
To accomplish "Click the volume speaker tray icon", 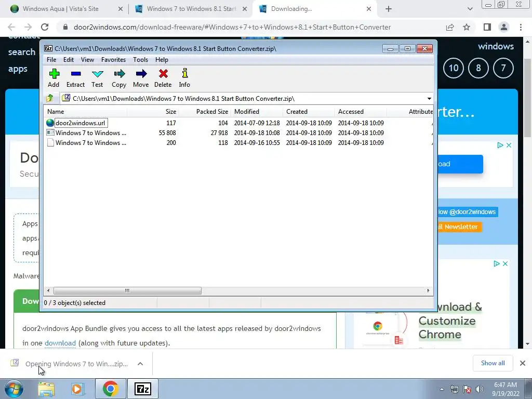I will [x=480, y=390].
